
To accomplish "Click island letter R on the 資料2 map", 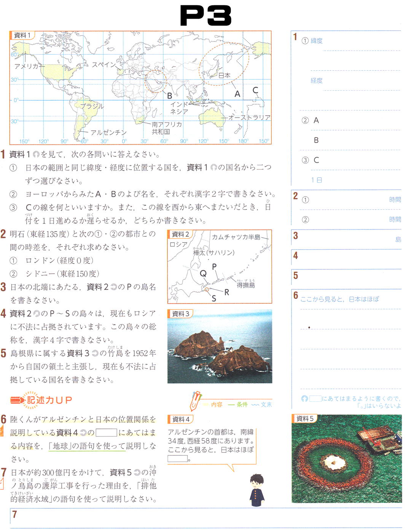I will tap(226, 292).
